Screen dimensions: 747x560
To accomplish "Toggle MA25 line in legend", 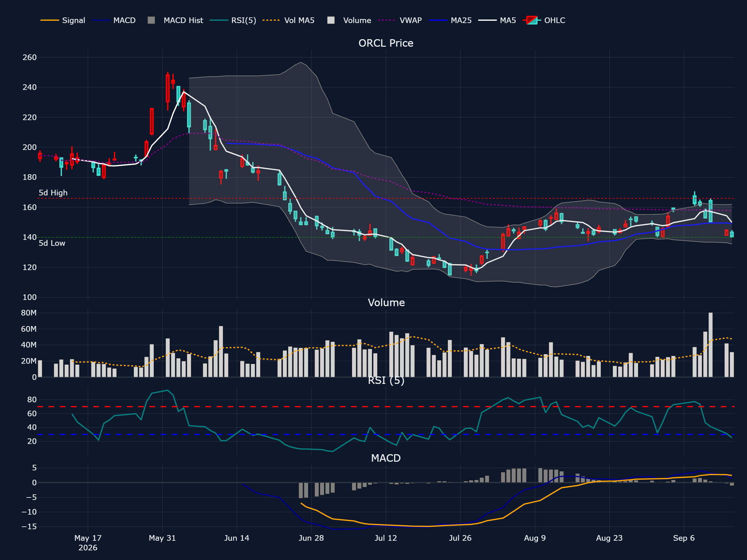I will coord(450,20).
